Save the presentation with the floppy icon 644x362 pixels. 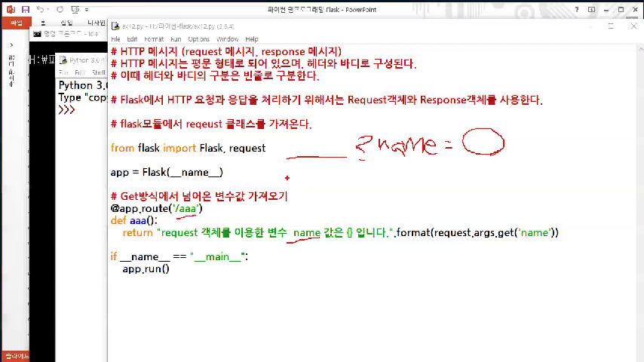[x=26, y=9]
